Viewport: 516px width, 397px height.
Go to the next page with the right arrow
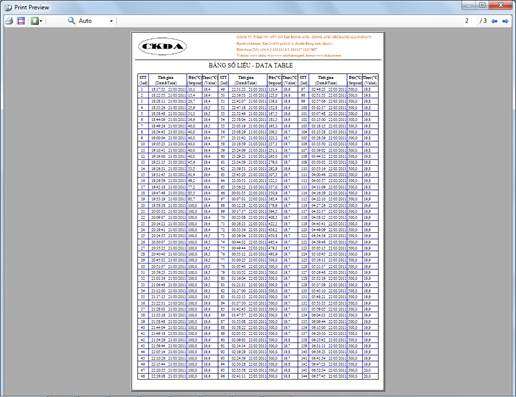(505, 21)
